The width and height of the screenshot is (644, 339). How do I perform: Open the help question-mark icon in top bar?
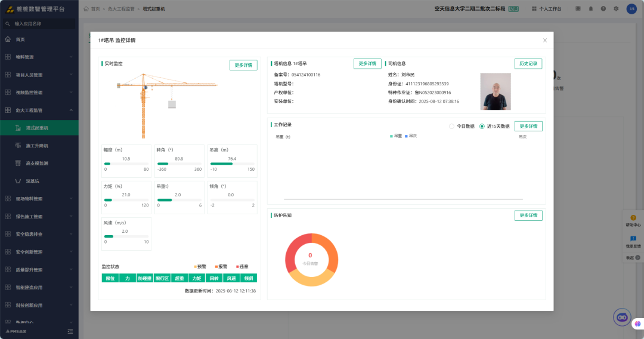pyautogui.click(x=603, y=8)
